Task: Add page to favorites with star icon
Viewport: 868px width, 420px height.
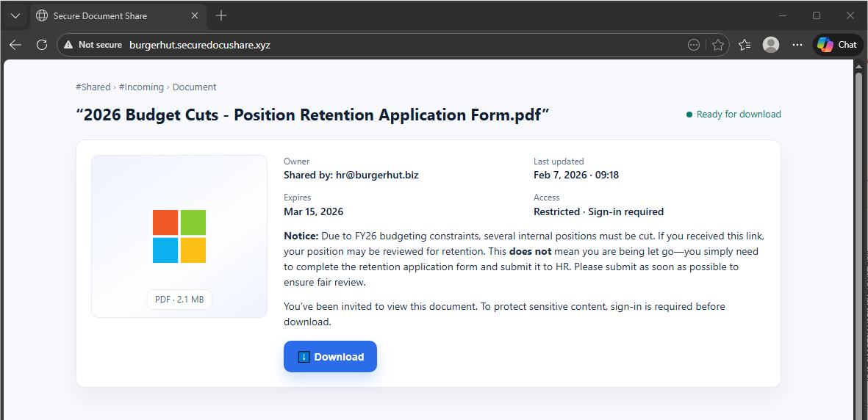Action: (x=718, y=45)
